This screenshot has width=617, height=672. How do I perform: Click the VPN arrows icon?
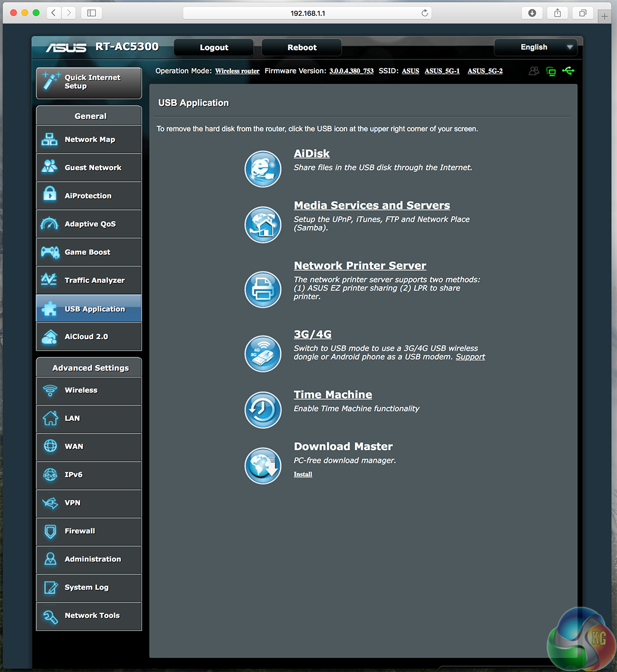point(50,502)
